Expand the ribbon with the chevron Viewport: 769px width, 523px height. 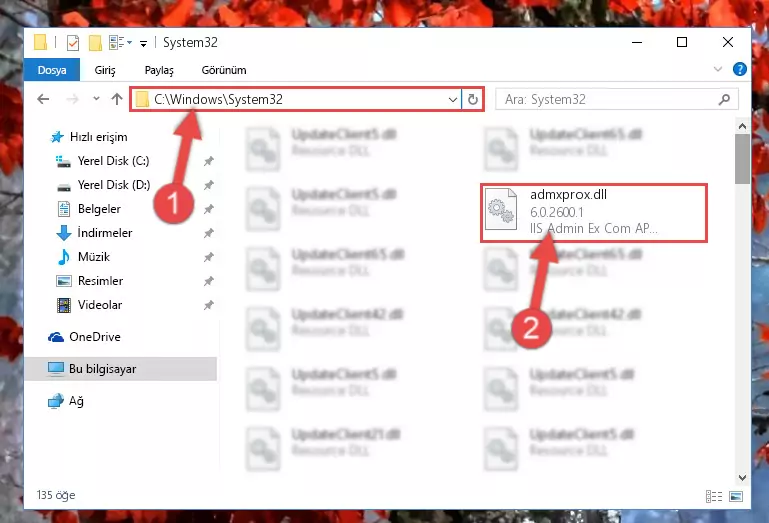pos(718,69)
